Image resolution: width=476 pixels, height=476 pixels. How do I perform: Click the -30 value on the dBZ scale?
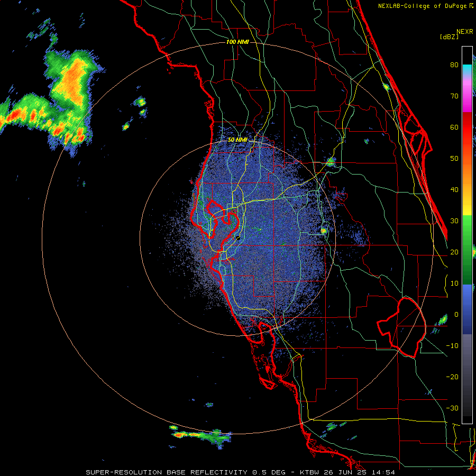click(x=452, y=408)
